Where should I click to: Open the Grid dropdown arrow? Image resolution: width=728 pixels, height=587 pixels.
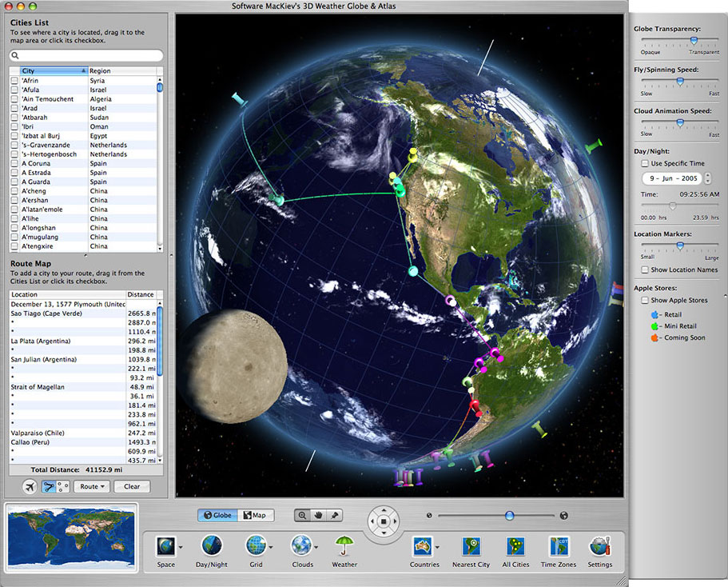coord(271,547)
